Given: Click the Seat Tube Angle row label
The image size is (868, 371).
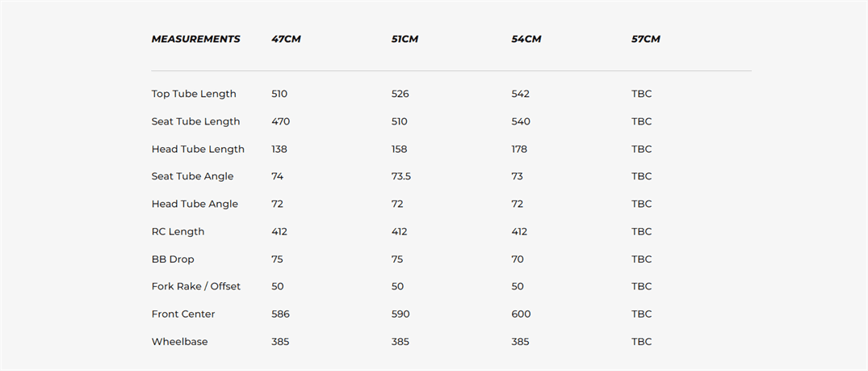Looking at the screenshot, I should point(193,176).
